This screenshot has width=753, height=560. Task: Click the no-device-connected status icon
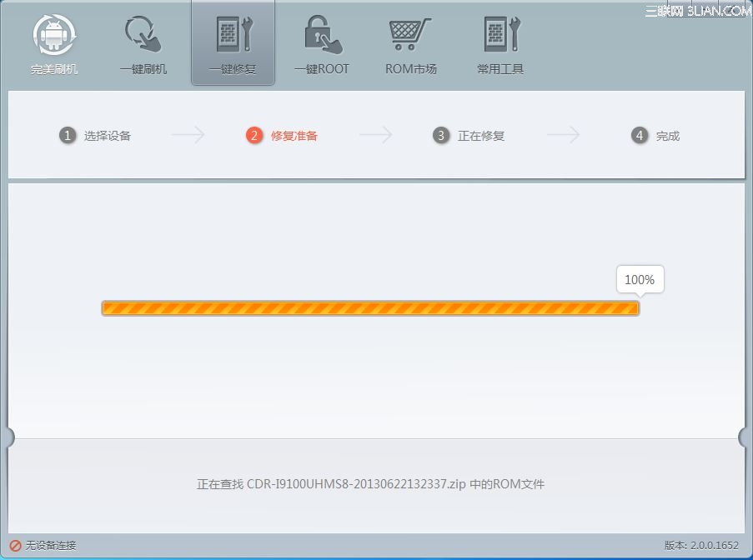coord(15,546)
